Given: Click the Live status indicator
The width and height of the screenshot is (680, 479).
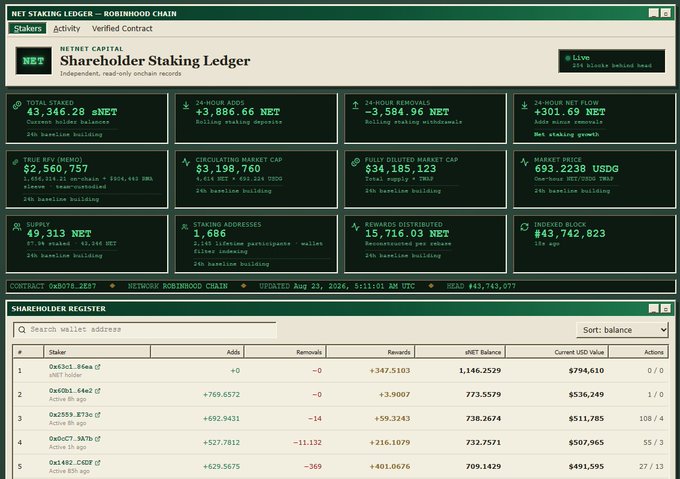Looking at the screenshot, I should pos(611,61).
